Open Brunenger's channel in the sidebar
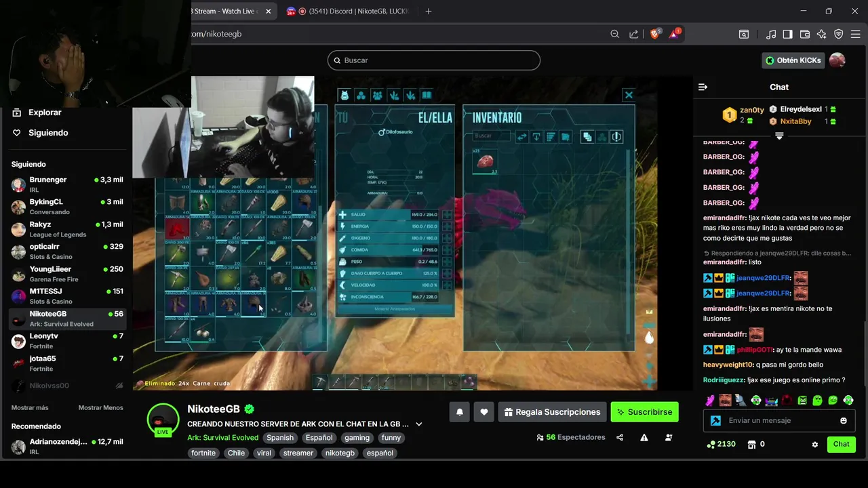This screenshot has width=868, height=488. coord(67,184)
